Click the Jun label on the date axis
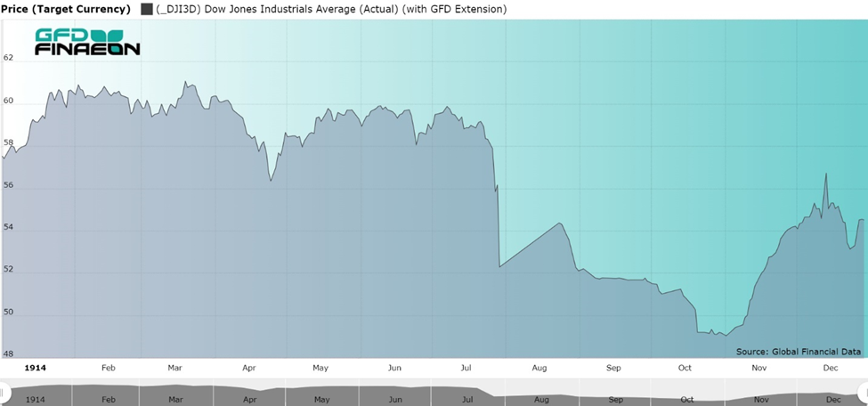Viewport: 868px width, 406px height. [x=394, y=368]
